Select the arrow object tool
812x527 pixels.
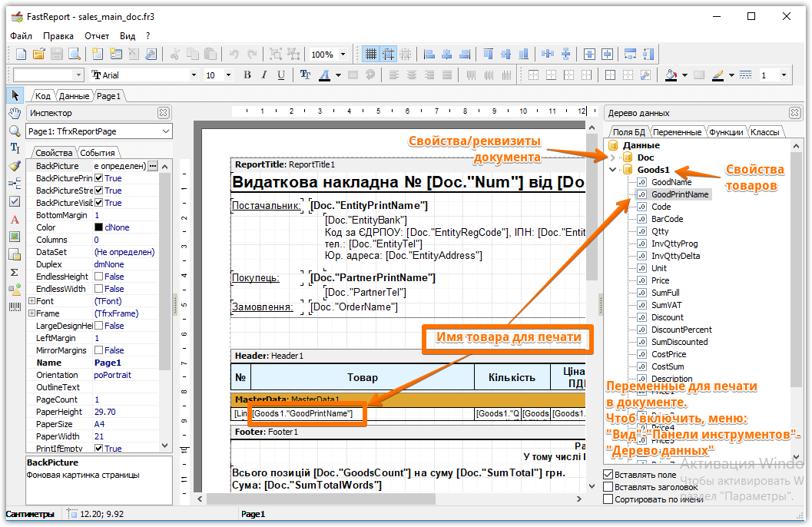click(x=15, y=95)
